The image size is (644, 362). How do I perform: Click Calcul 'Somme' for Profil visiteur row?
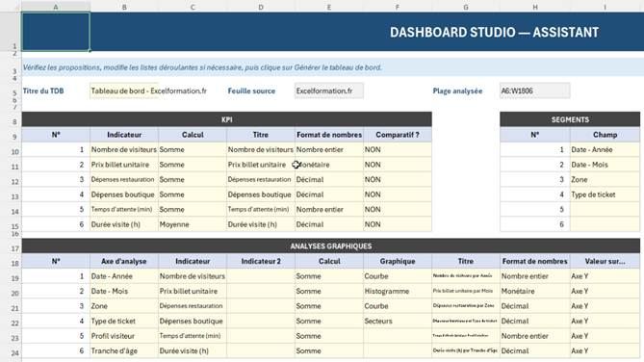point(329,336)
